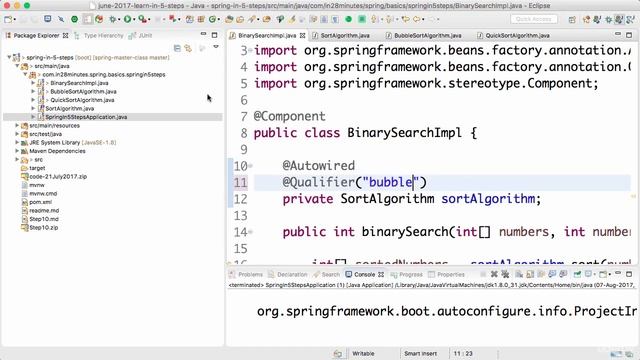The image size is (640, 360).
Task: Expand the Maven Dependencies node
Action: click(17, 151)
